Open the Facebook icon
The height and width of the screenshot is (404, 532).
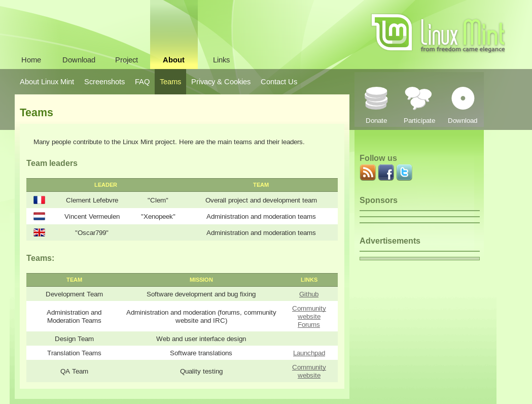(x=386, y=173)
